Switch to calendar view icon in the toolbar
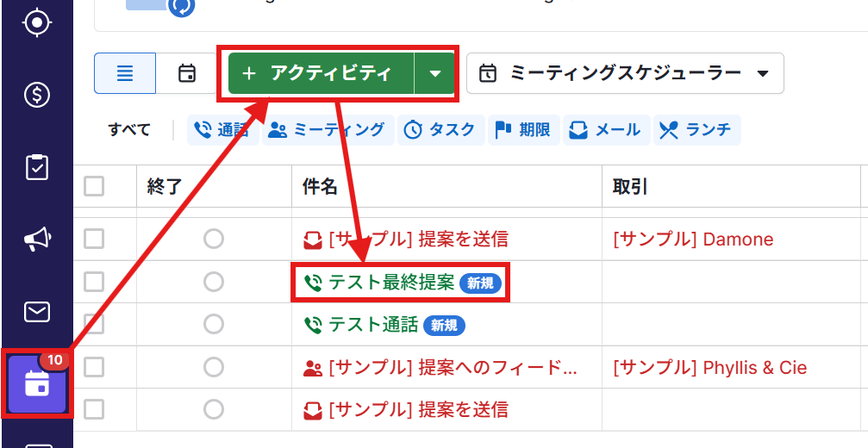Viewport: 868px width, 448px height. coord(187,73)
